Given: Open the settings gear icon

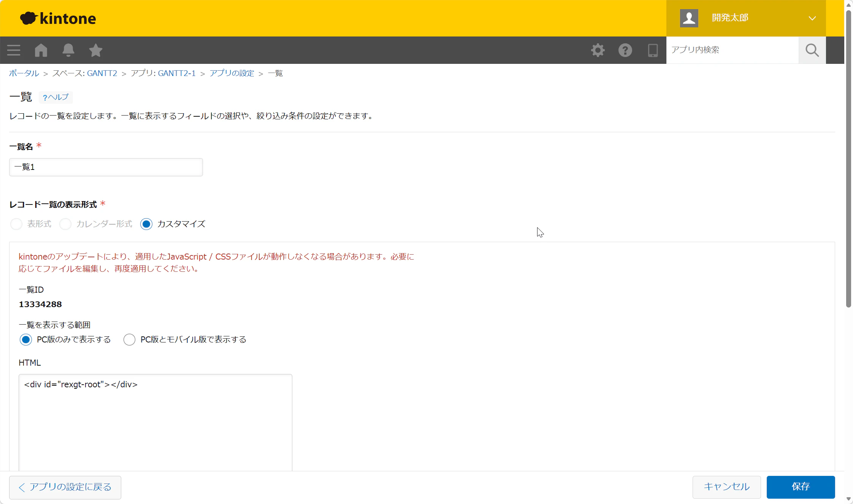Looking at the screenshot, I should (x=598, y=50).
